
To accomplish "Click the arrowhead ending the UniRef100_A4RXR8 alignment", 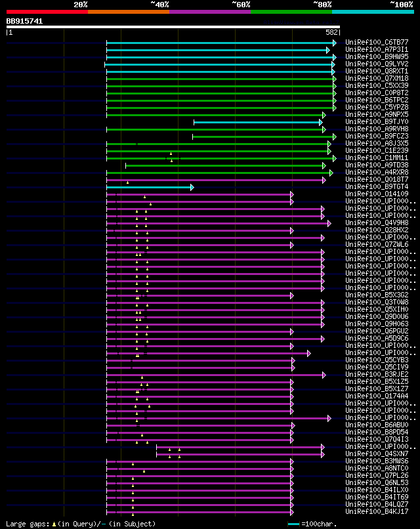I will [x=331, y=173].
